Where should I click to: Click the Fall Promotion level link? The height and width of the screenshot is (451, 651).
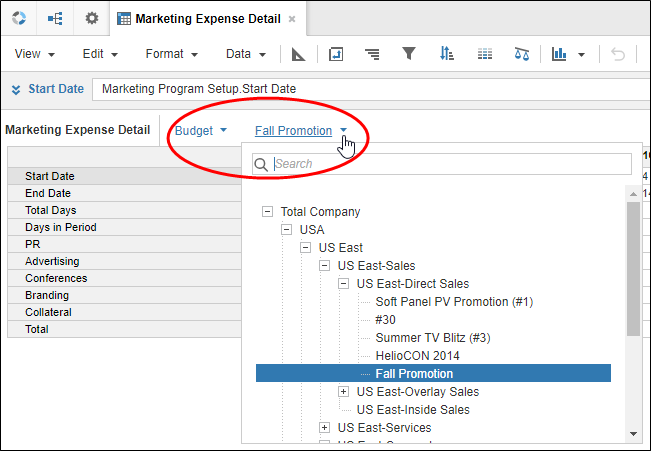coord(294,130)
